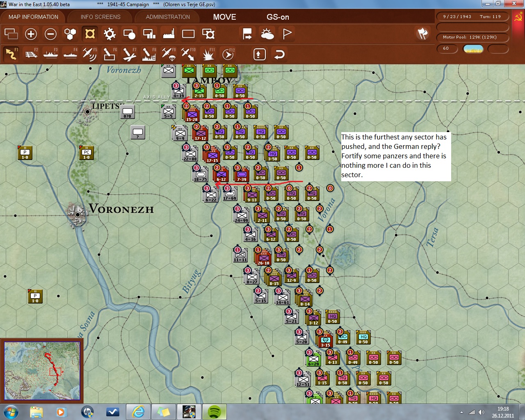Select the Voronezh city hex
Image resolution: width=525 pixels, height=420 pixels.
(78, 214)
